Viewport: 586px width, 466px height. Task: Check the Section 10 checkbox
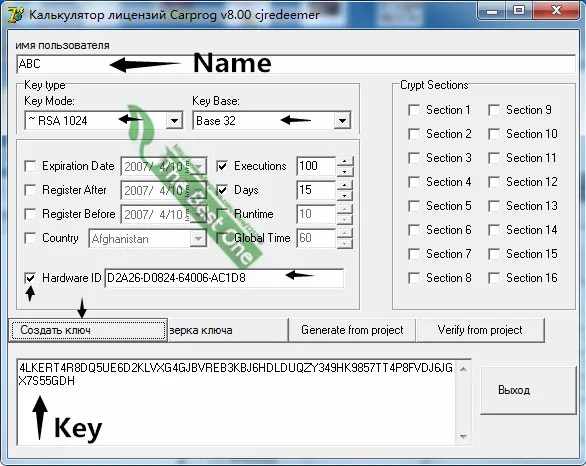[x=494, y=134]
